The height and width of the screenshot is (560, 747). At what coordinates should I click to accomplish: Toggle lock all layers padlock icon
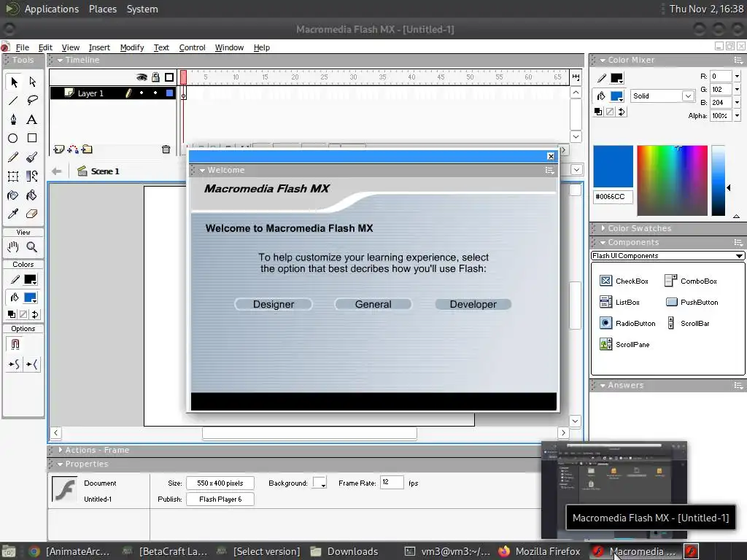[155, 77]
